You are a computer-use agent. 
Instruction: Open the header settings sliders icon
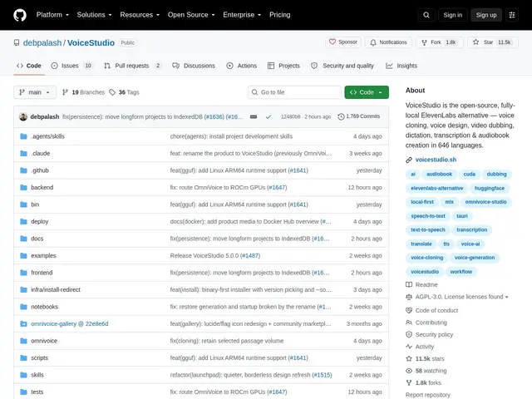pos(512,15)
